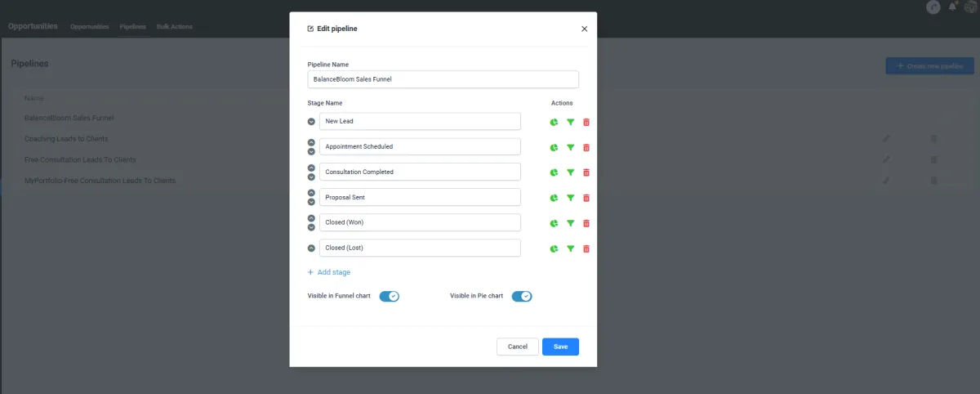Image resolution: width=980 pixels, height=394 pixels.
Task: Edit the Closed (Lost) stage name field
Action: pyautogui.click(x=420, y=248)
